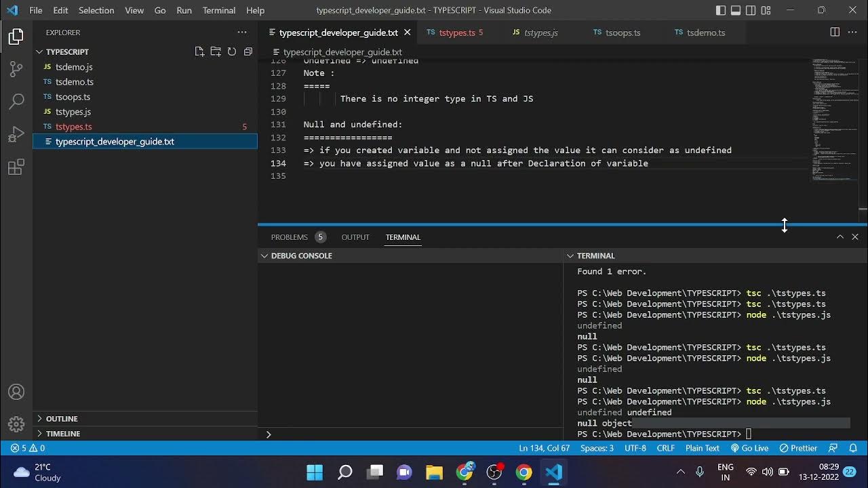Click the New File icon in explorer
This screenshot has width=868, height=488.
[199, 52]
